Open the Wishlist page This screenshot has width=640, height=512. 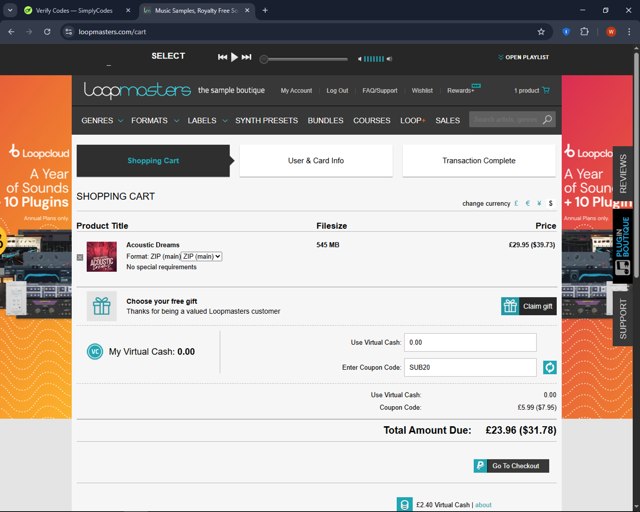click(422, 91)
